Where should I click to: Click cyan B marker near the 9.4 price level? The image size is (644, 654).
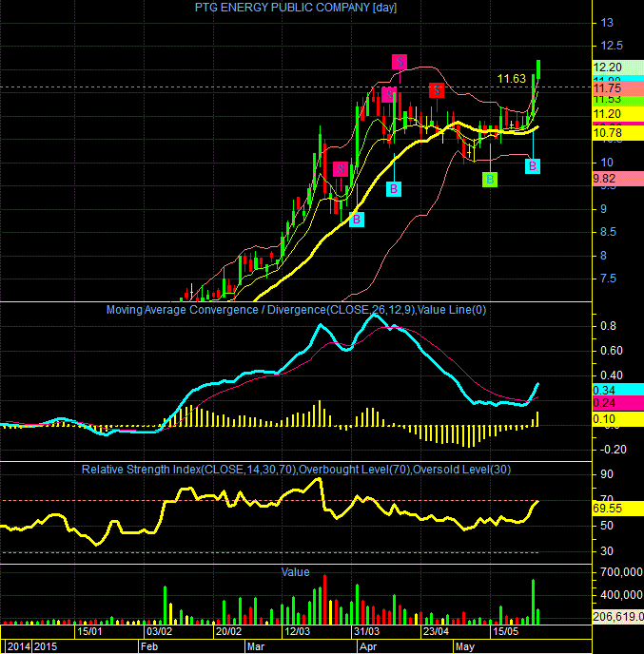tap(394, 189)
